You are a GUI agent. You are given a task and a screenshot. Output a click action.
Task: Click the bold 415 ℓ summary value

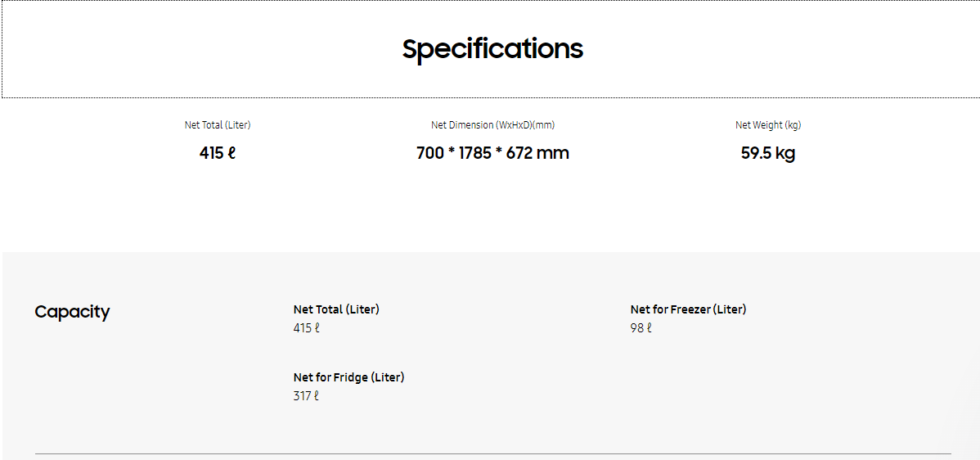(x=218, y=153)
